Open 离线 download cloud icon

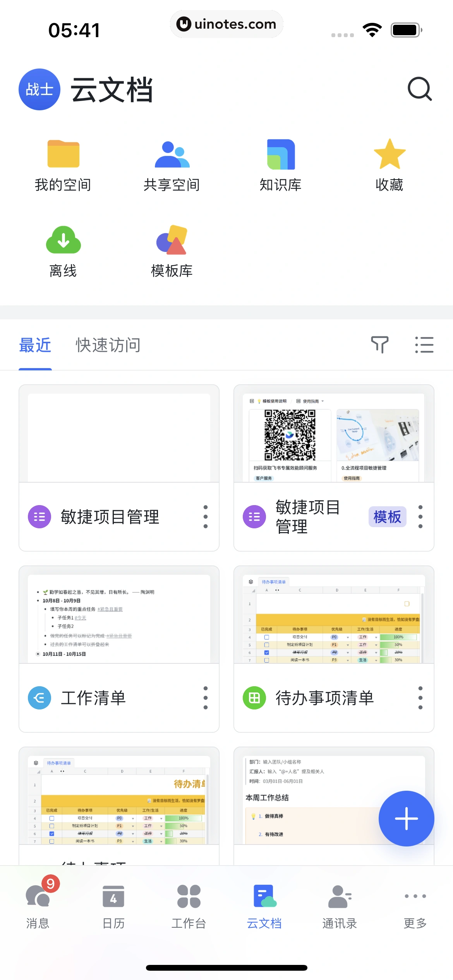tap(63, 240)
